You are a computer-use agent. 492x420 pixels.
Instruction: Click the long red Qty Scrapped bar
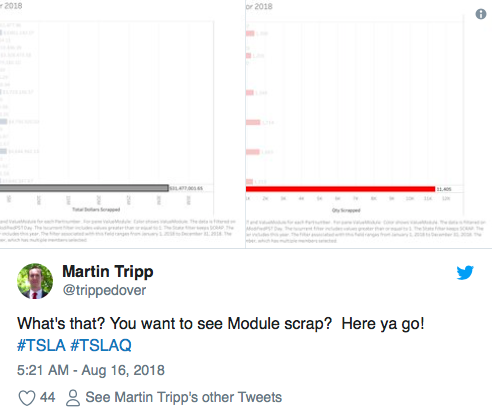[x=340, y=189]
